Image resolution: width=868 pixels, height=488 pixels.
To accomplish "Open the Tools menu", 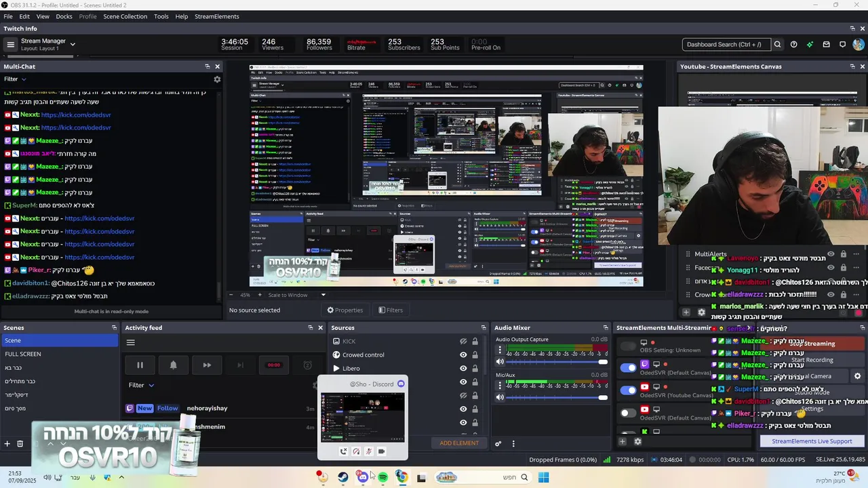I will pyautogui.click(x=161, y=16).
